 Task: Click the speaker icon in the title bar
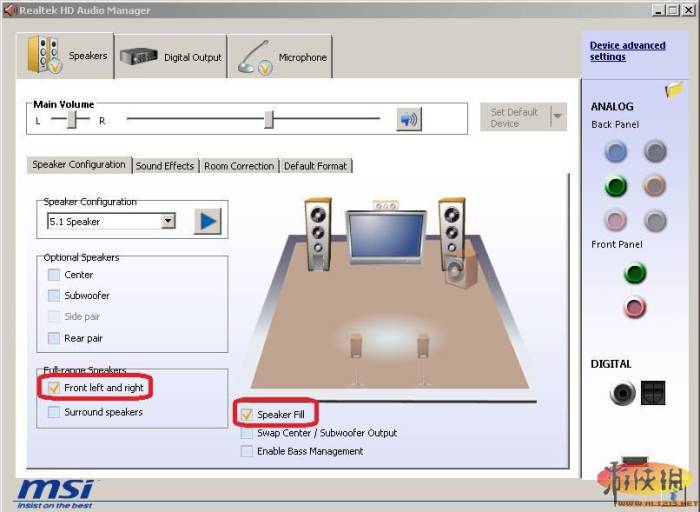coord(9,10)
